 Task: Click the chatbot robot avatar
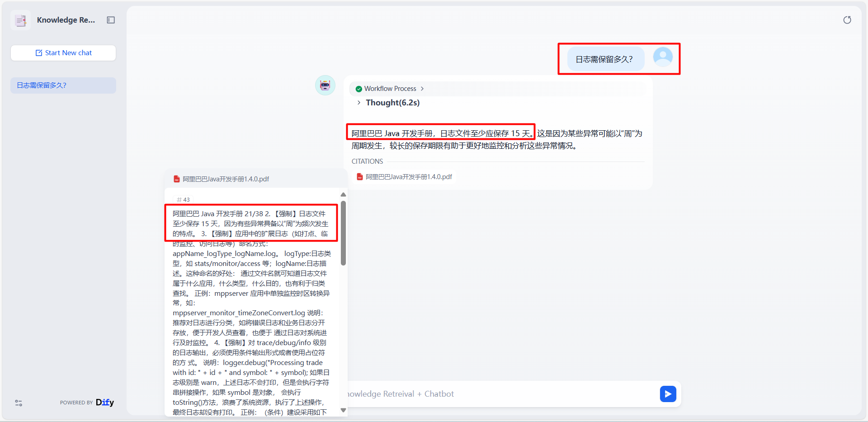[x=325, y=85]
